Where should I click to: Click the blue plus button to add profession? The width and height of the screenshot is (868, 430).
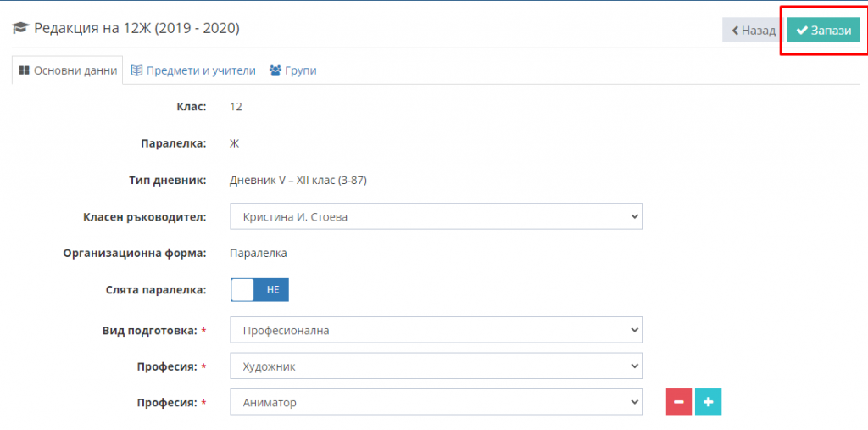tap(708, 402)
